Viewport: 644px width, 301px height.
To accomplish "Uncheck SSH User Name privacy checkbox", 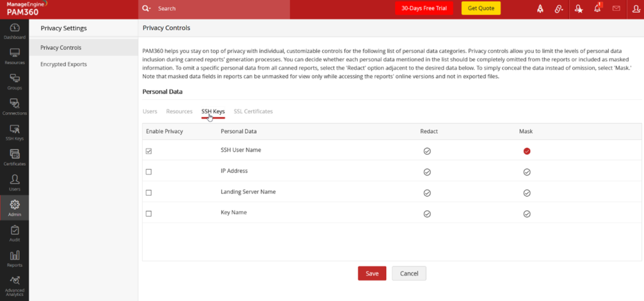I will 148,151.
